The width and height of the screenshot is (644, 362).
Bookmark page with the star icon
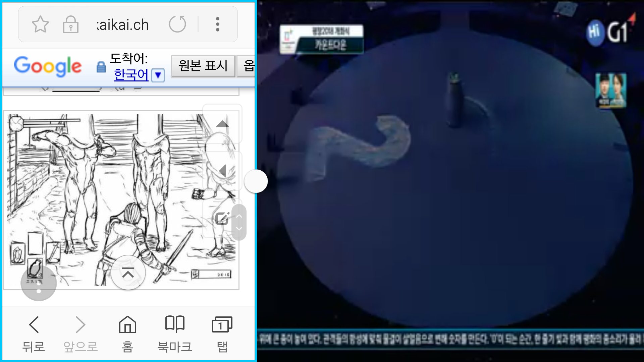coord(40,24)
